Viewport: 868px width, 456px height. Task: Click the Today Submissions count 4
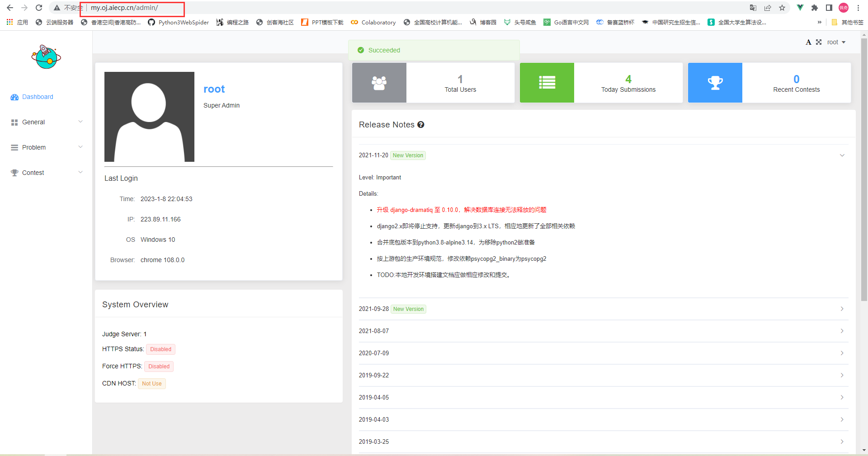point(628,79)
